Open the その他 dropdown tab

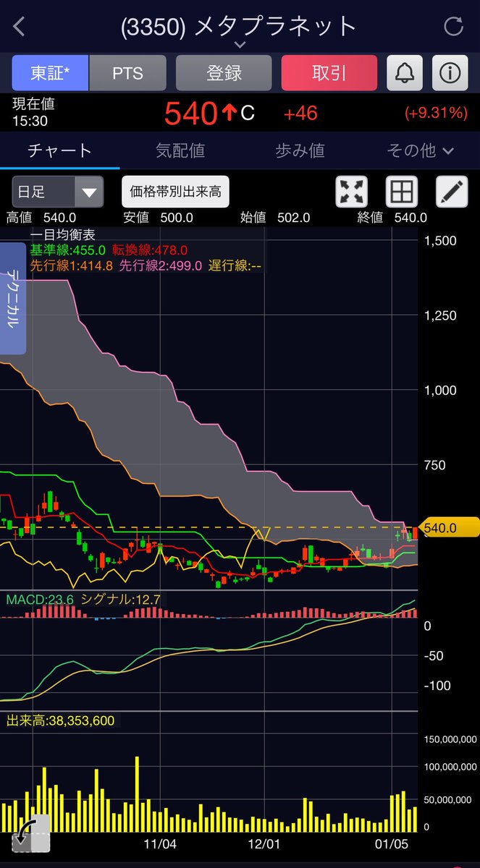tap(420, 150)
